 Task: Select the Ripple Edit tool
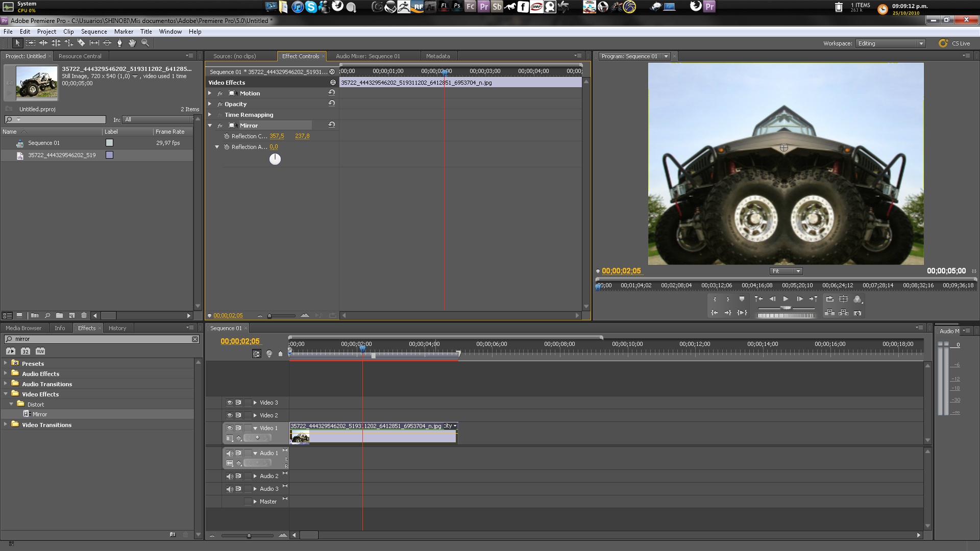coord(43,43)
